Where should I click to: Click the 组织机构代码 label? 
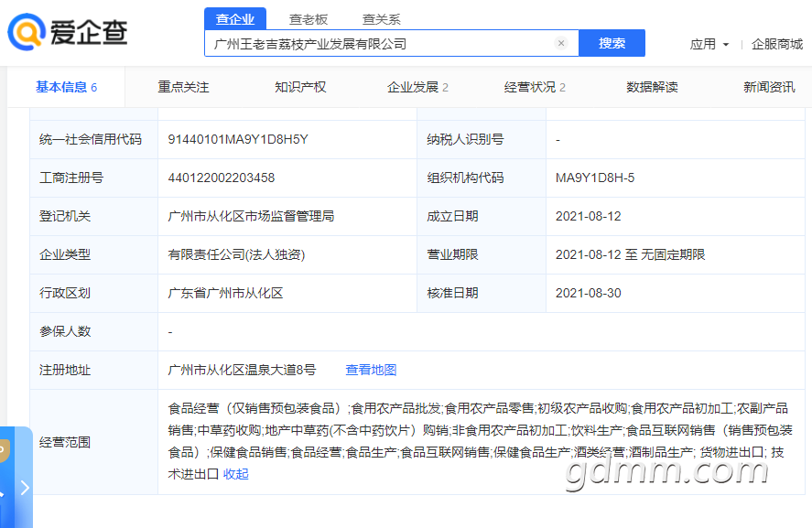465,178
